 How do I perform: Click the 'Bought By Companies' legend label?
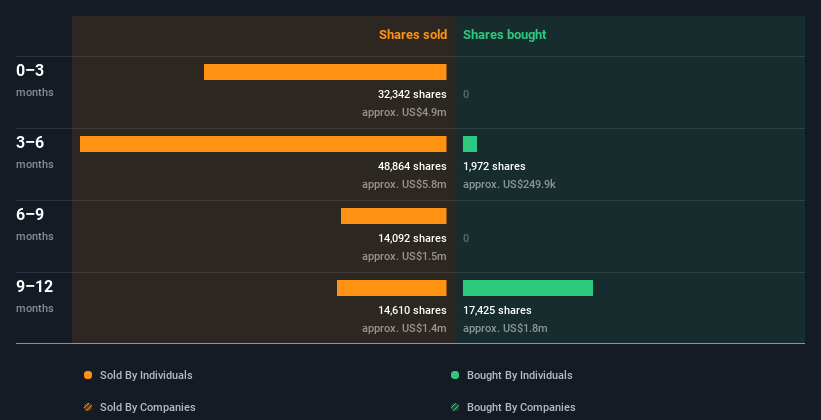pyautogui.click(x=521, y=407)
